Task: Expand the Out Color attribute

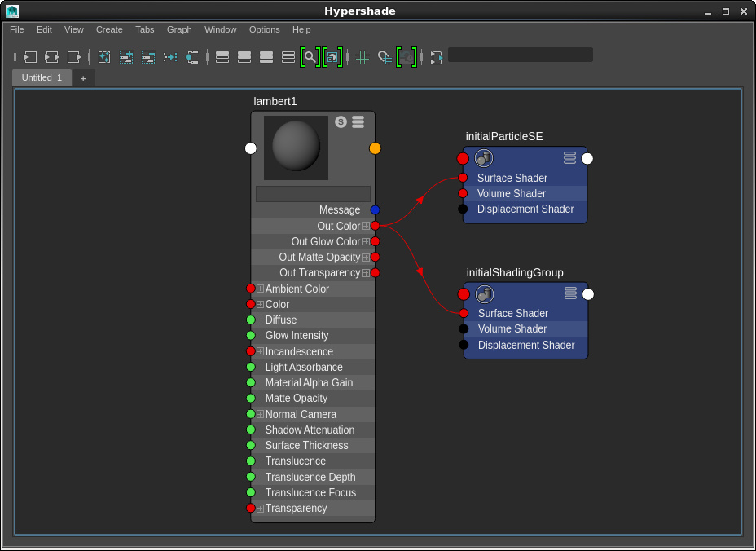Action: coord(366,226)
